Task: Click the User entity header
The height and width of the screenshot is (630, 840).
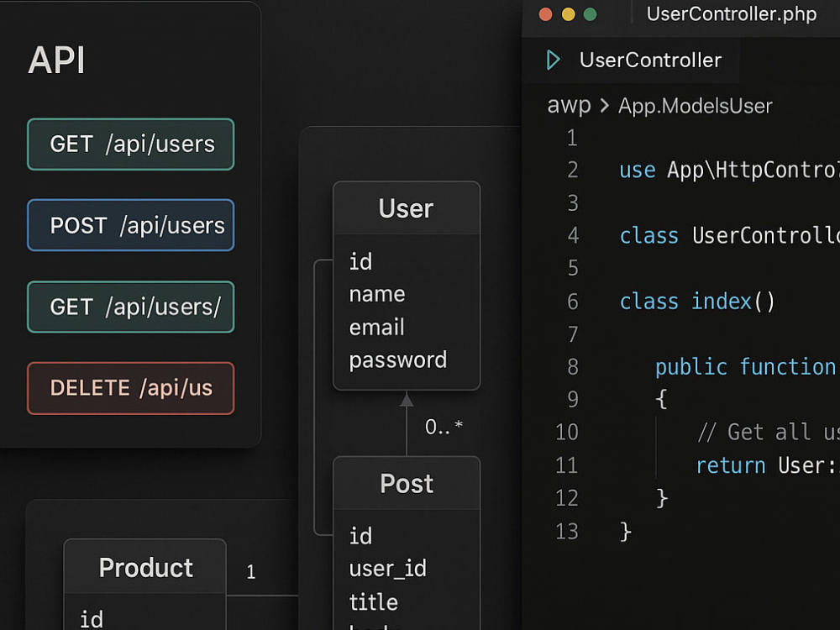Action: point(406,208)
